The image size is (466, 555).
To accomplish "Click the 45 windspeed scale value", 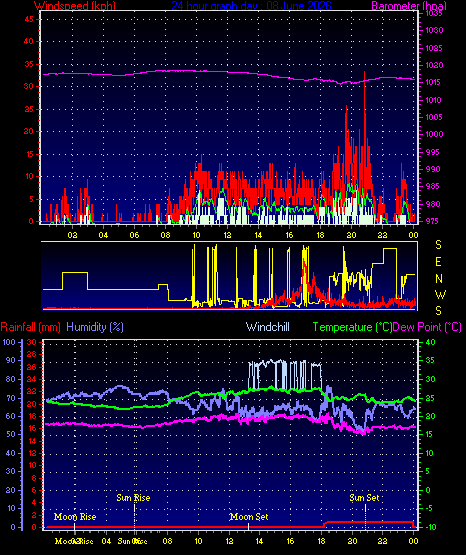I will 29,19.
